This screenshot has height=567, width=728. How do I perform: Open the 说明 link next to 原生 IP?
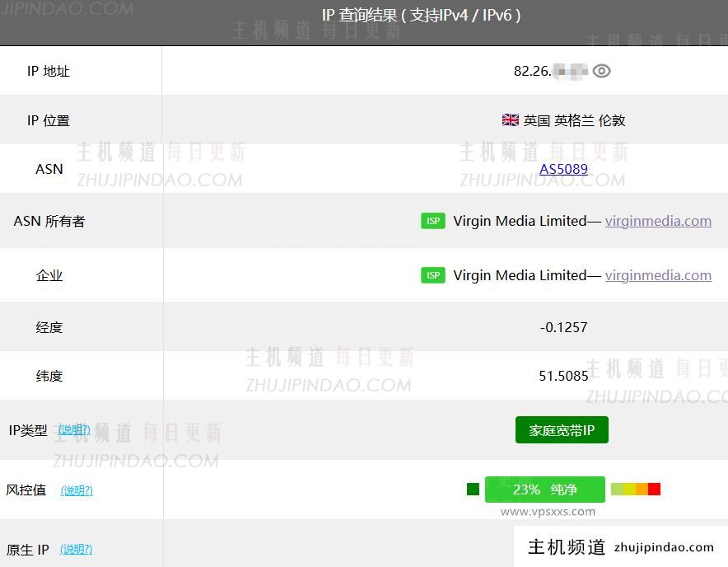(x=76, y=549)
